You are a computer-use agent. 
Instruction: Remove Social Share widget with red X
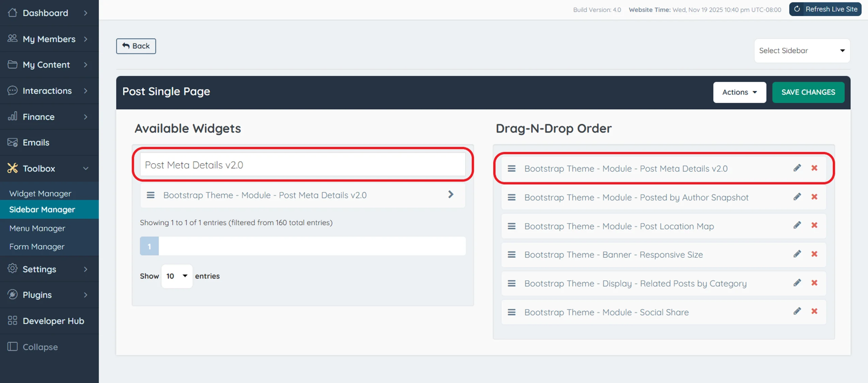click(x=814, y=311)
